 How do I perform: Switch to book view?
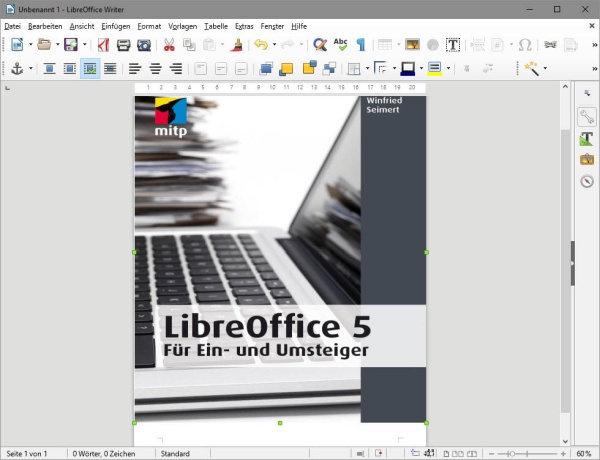click(472, 454)
